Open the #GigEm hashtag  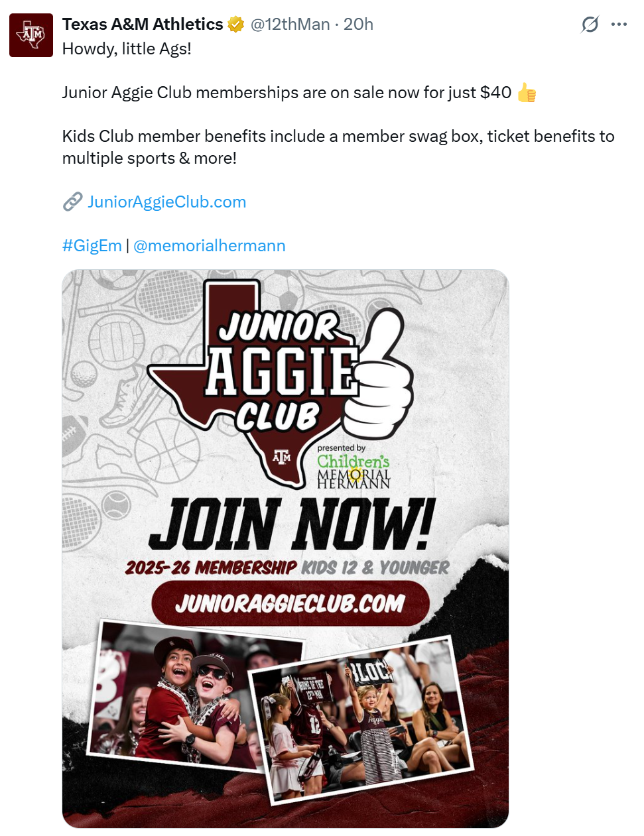pos(92,246)
